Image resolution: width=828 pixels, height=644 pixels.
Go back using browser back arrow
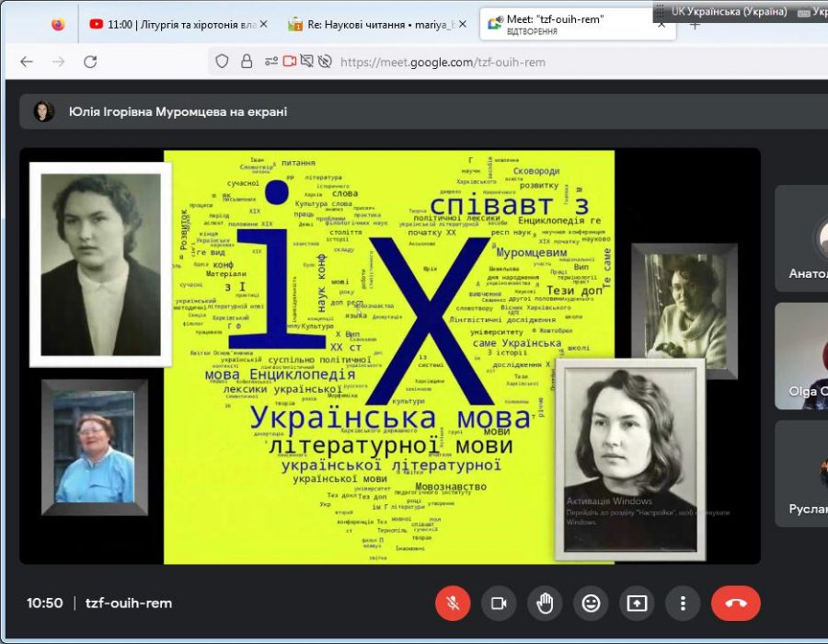pos(27,62)
